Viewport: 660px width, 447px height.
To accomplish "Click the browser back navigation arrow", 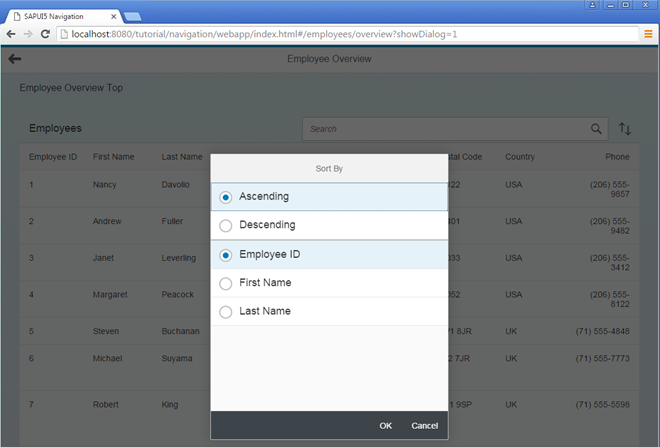I will (x=10, y=34).
